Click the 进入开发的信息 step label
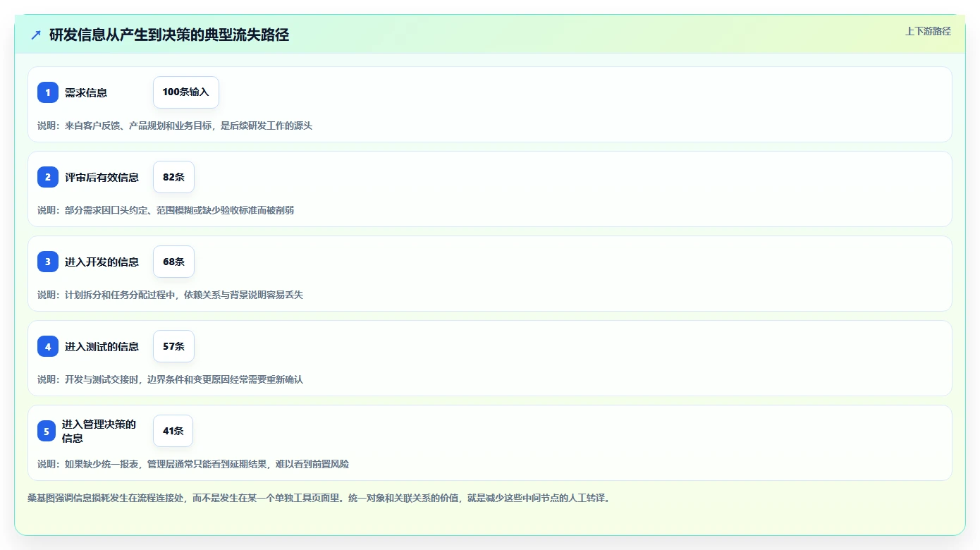The image size is (980, 550). click(x=102, y=262)
